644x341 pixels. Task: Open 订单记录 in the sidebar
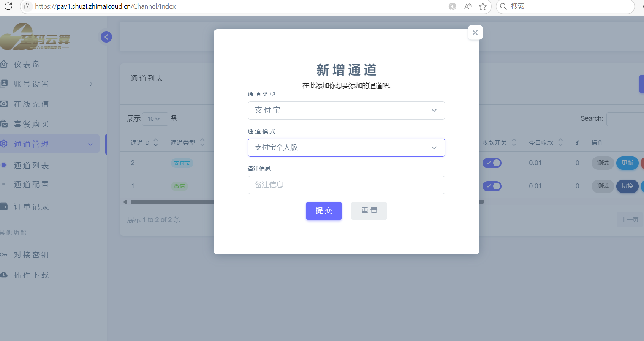pyautogui.click(x=32, y=207)
